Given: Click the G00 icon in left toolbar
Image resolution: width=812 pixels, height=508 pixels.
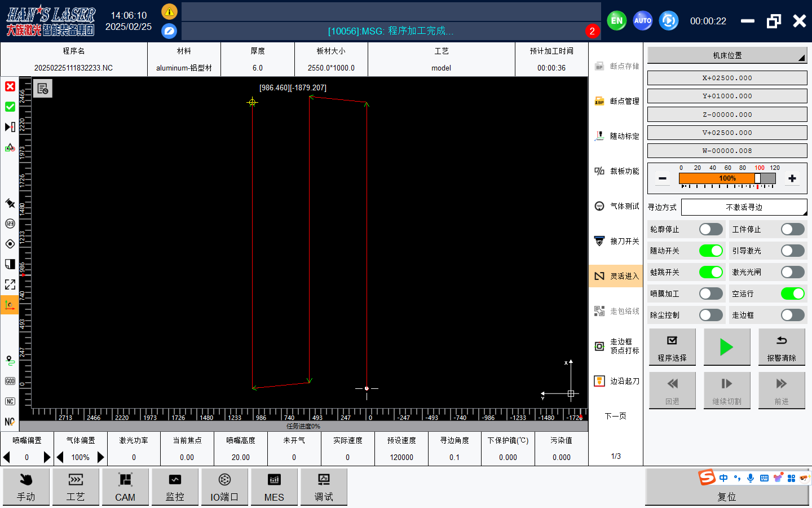Looking at the screenshot, I should pyautogui.click(x=10, y=381).
